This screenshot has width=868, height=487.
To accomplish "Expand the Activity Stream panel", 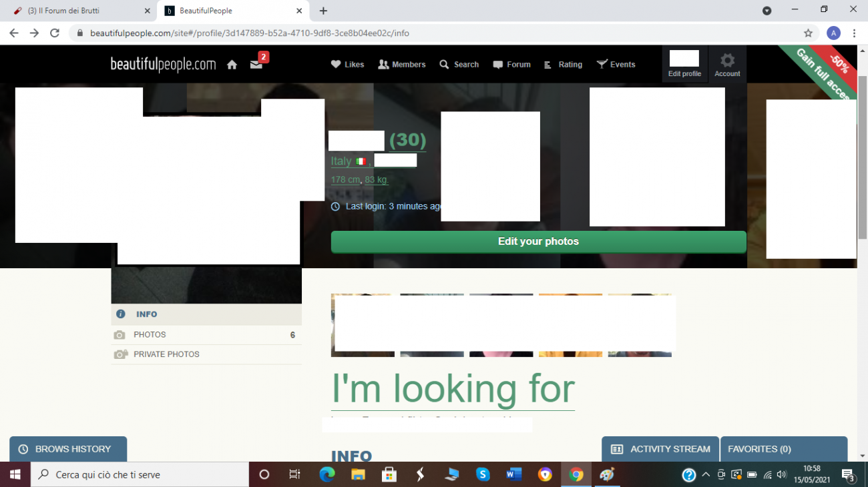I will click(660, 449).
